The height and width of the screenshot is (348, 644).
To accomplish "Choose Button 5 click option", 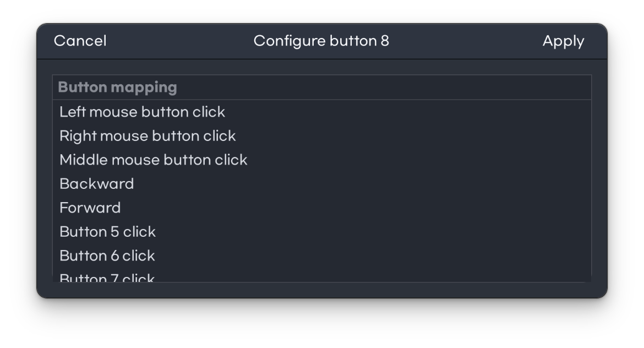I will [108, 232].
